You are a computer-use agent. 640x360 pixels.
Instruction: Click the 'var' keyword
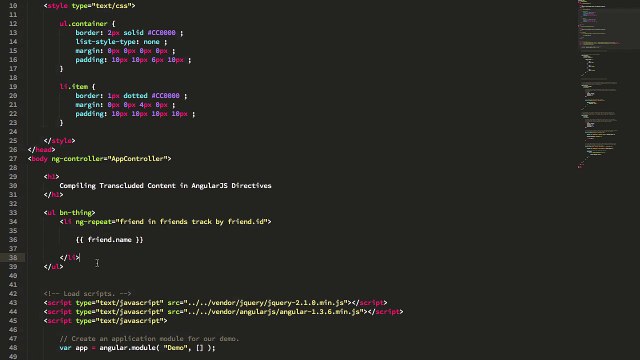pyautogui.click(x=65, y=348)
